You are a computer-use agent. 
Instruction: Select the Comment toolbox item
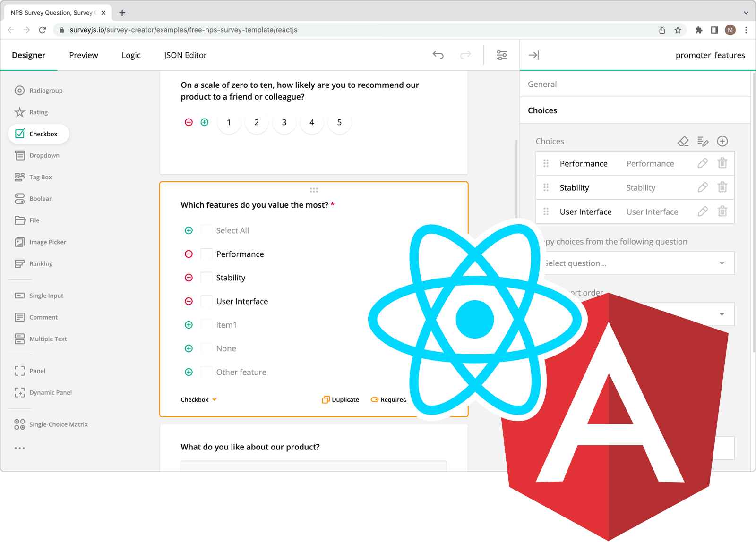(36, 318)
